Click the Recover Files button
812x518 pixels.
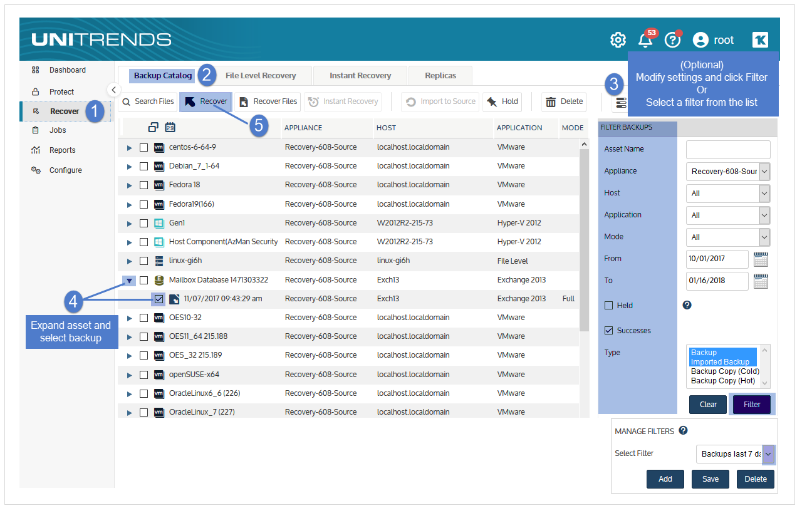(x=268, y=101)
